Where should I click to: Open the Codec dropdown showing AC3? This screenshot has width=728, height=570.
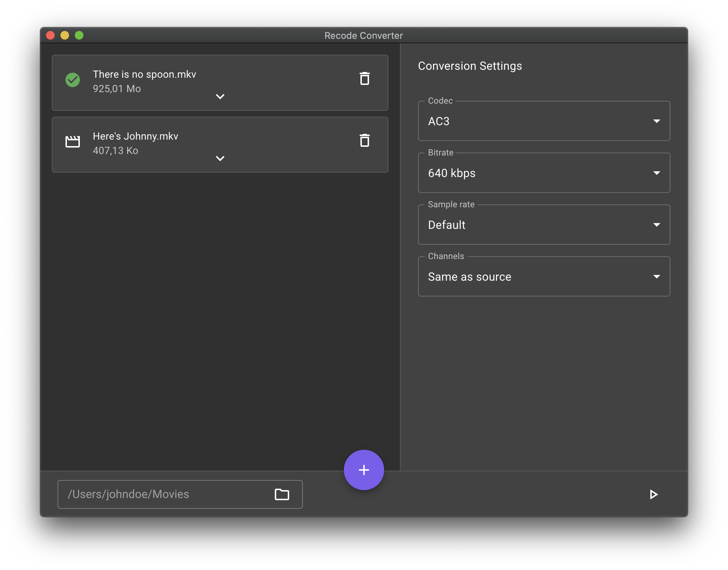(x=543, y=121)
